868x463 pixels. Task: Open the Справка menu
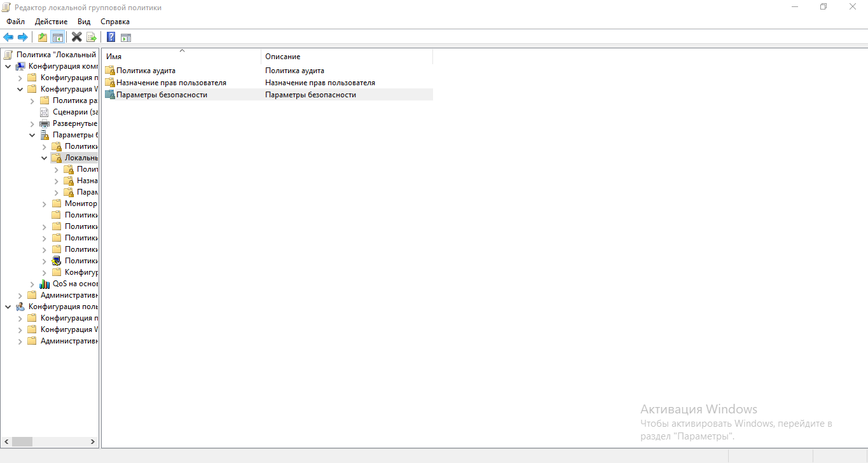click(115, 22)
